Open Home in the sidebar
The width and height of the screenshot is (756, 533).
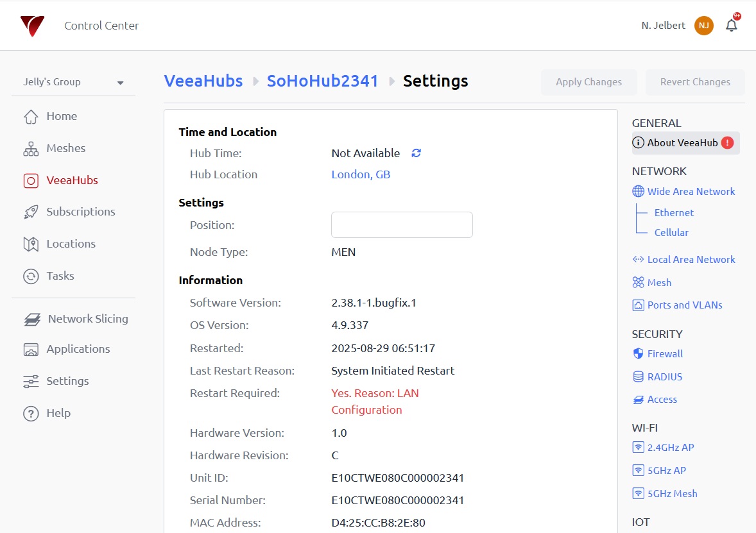[x=62, y=116]
